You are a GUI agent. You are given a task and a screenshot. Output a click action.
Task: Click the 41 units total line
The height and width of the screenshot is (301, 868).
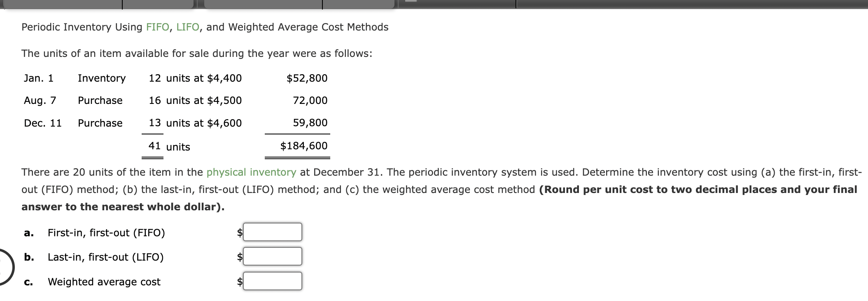coord(169,145)
